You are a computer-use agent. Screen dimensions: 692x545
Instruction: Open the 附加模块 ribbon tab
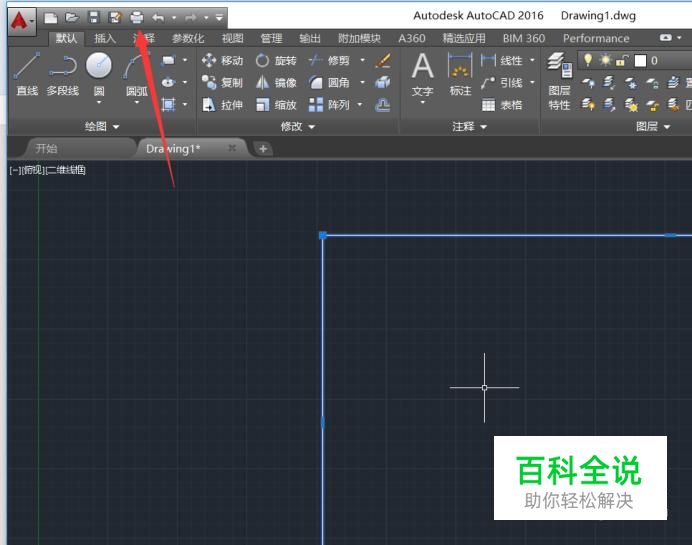(359, 38)
